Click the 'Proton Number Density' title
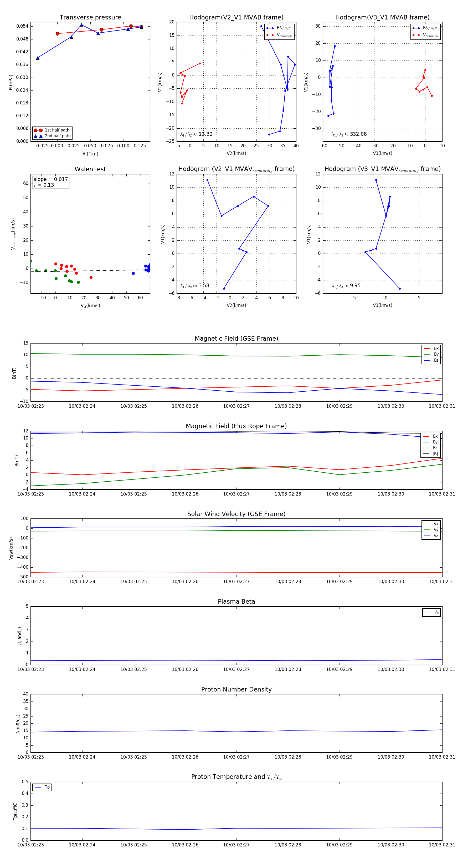The height and width of the screenshot is (868, 473). (236, 689)
